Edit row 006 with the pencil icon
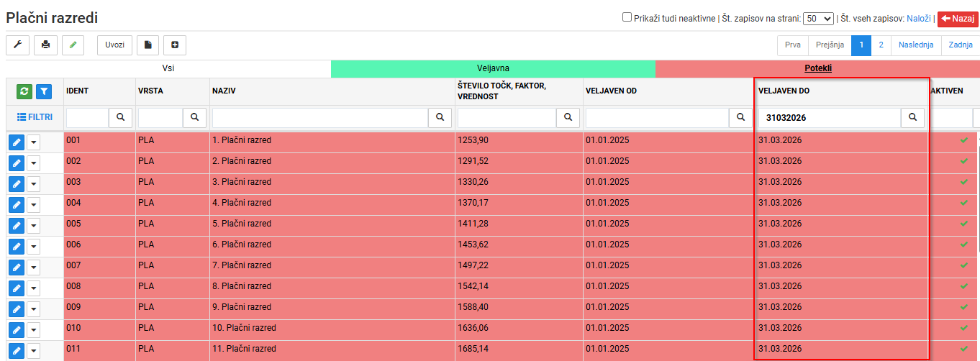The image size is (980, 361). tap(17, 246)
